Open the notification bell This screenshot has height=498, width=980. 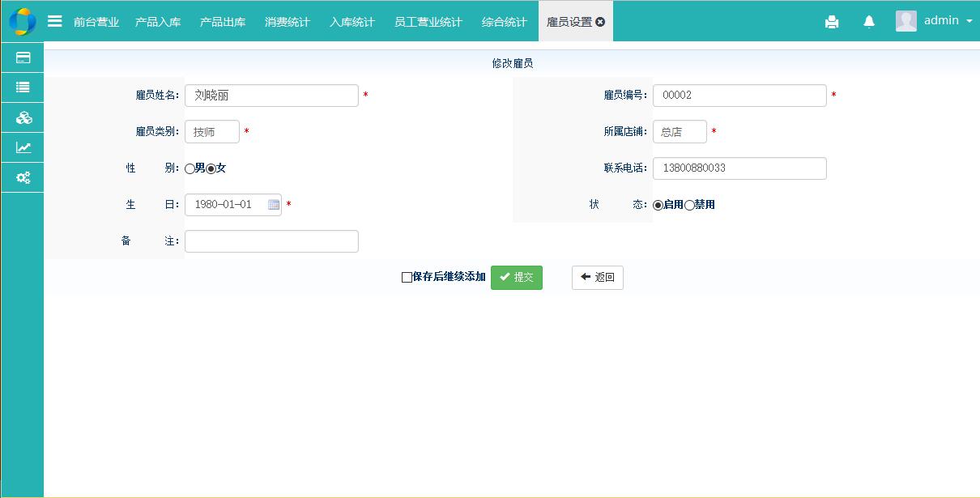pyautogui.click(x=869, y=22)
